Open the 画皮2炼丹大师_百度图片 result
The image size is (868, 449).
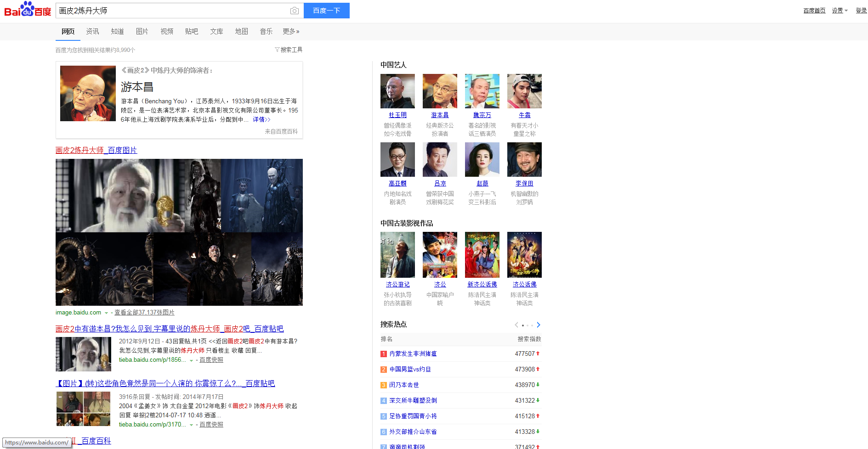coord(96,150)
